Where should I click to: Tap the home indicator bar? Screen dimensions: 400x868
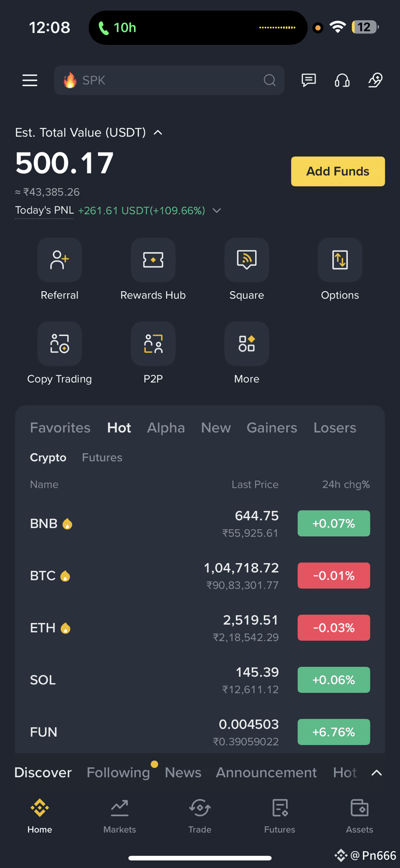pos(200,858)
